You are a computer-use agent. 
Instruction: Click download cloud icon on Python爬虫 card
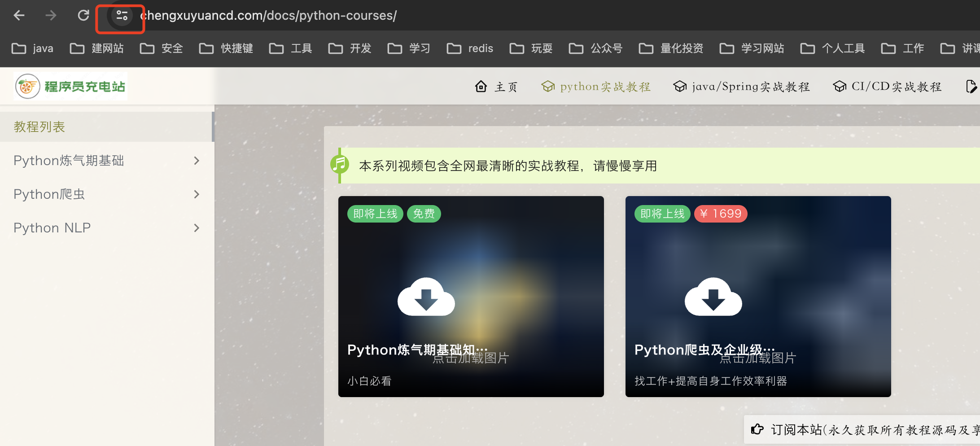pyautogui.click(x=713, y=297)
